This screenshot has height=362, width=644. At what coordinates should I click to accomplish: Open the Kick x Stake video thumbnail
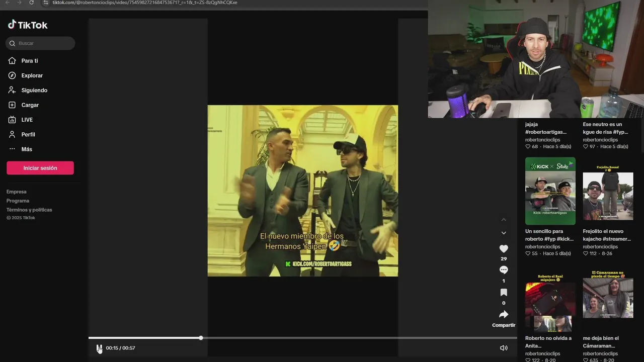(550, 191)
